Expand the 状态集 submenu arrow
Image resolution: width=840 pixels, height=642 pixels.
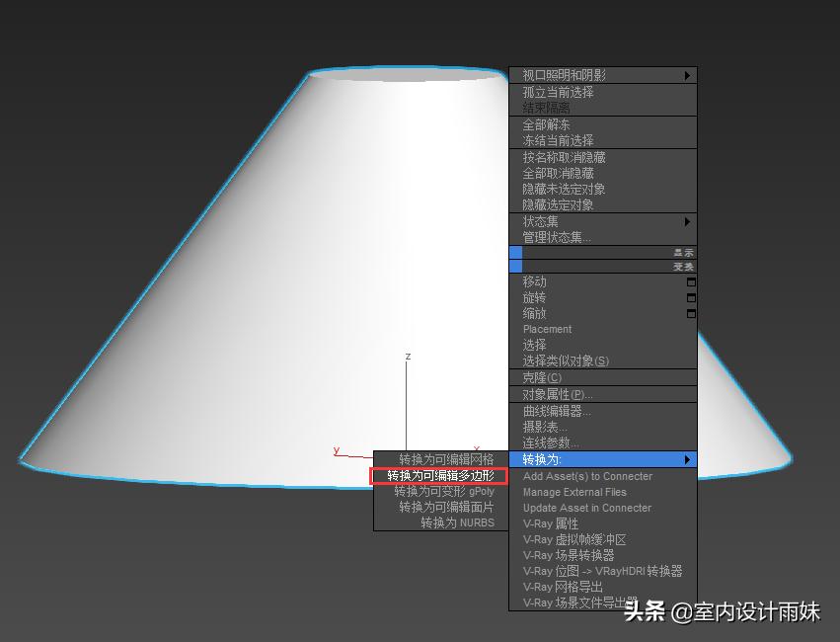coord(689,221)
